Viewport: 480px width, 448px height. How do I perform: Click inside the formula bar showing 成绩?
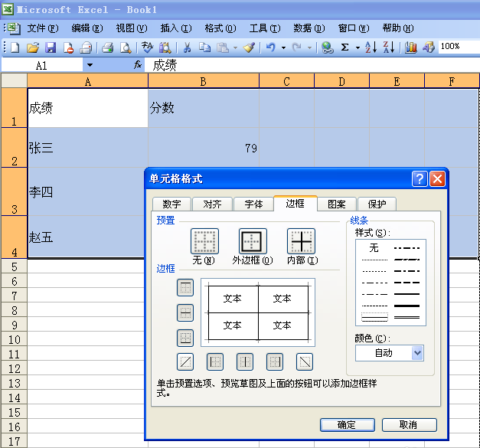tap(312, 65)
